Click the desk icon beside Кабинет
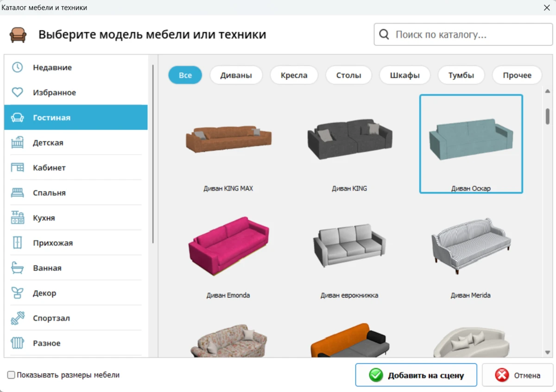This screenshot has height=392, width=556. point(17,167)
